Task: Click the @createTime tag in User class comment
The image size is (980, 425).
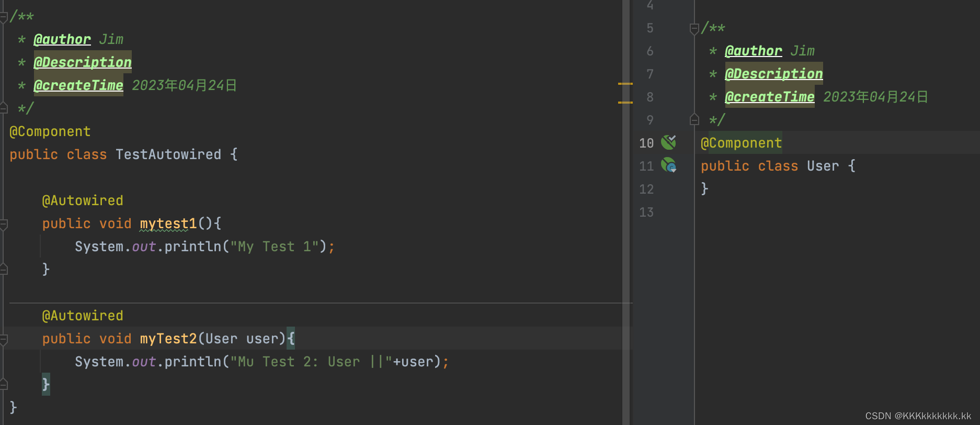Action: [770, 97]
